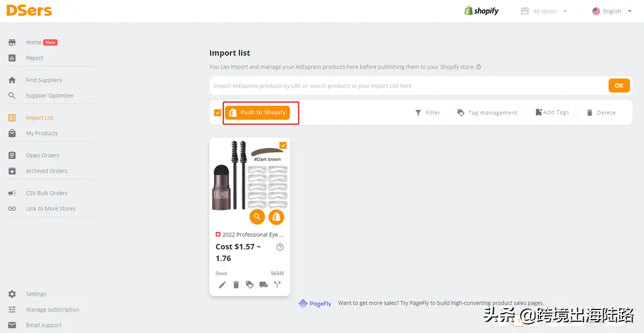
Task: Click the tag icon on product card
Action: click(x=250, y=285)
